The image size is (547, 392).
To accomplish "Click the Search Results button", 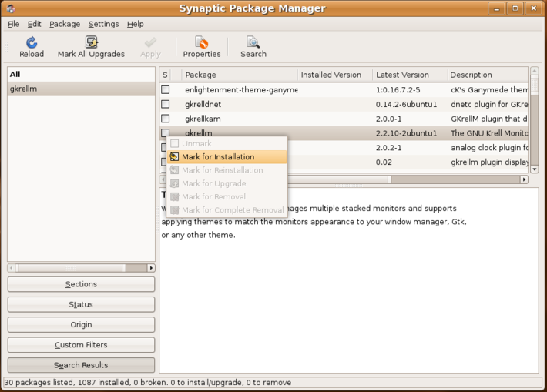I will (x=81, y=365).
